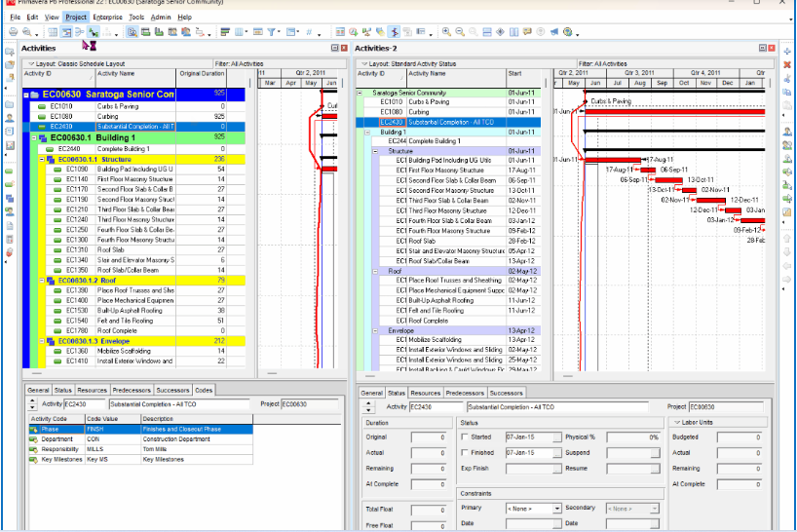Viewport: 797px width, 532px height.
Task: Open the Filter funnel icon
Action: pos(272,32)
